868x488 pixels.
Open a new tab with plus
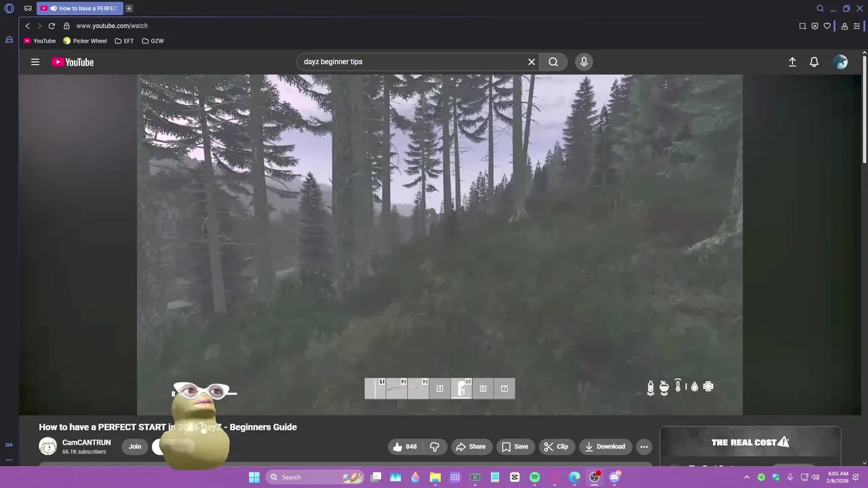click(129, 9)
